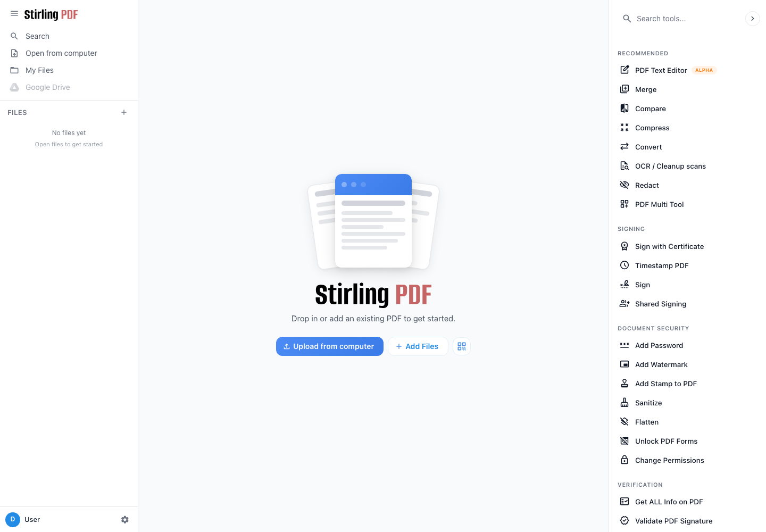This screenshot has width=766, height=532.
Task: Collapse the tools panel with chevron arrow
Action: tap(752, 19)
